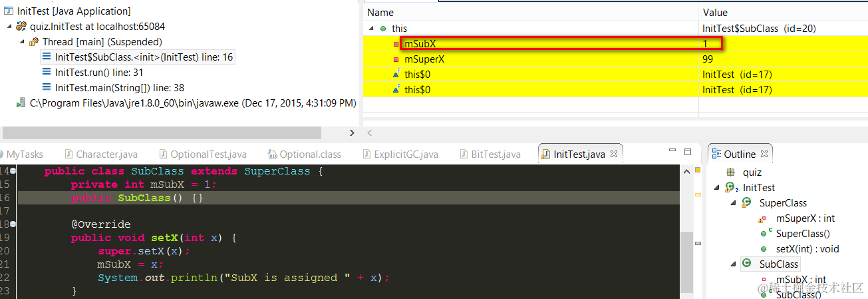Image resolution: width=868 pixels, height=299 pixels.
Task: Click stack frame icon beside InitTest.run()
Action: point(47,73)
